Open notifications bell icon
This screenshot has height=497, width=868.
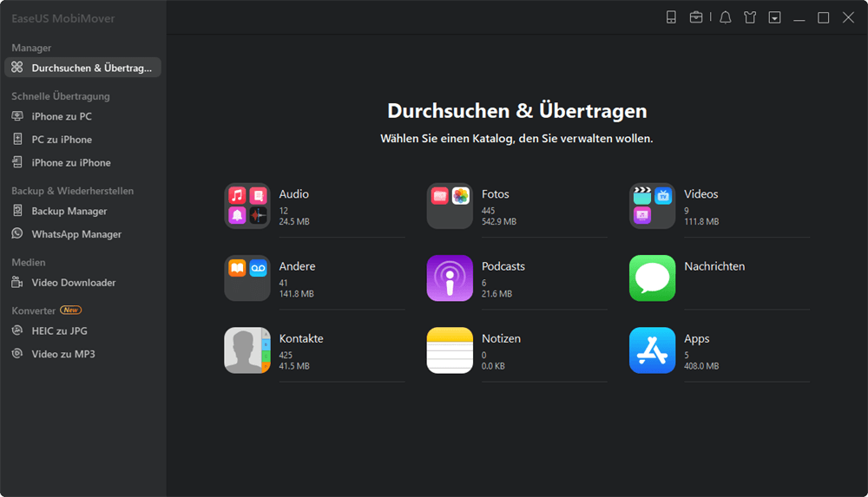tap(725, 17)
